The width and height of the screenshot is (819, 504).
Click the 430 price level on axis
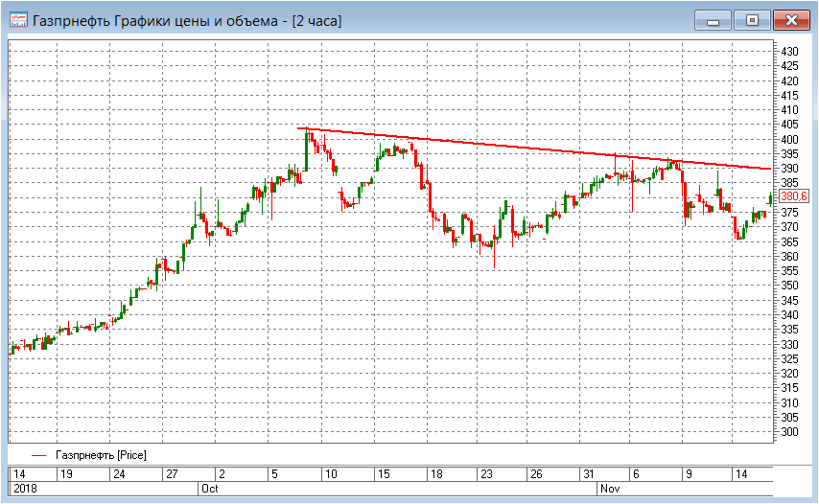point(789,51)
